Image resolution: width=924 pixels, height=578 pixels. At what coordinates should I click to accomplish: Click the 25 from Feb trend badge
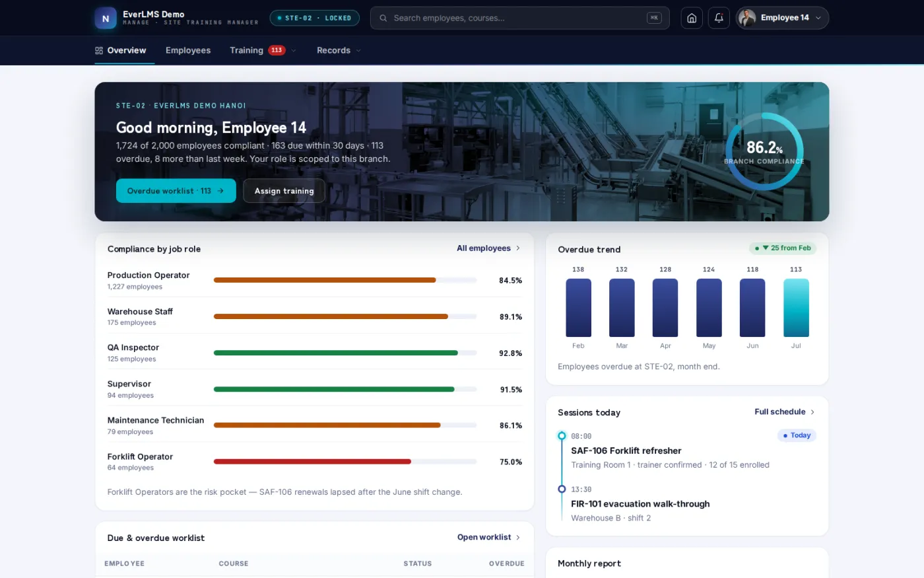(783, 248)
